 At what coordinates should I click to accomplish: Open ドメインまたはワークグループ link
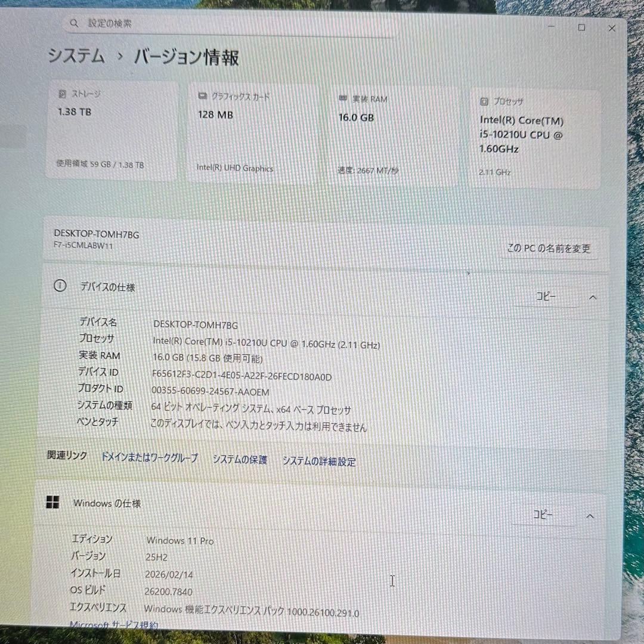click(150, 457)
